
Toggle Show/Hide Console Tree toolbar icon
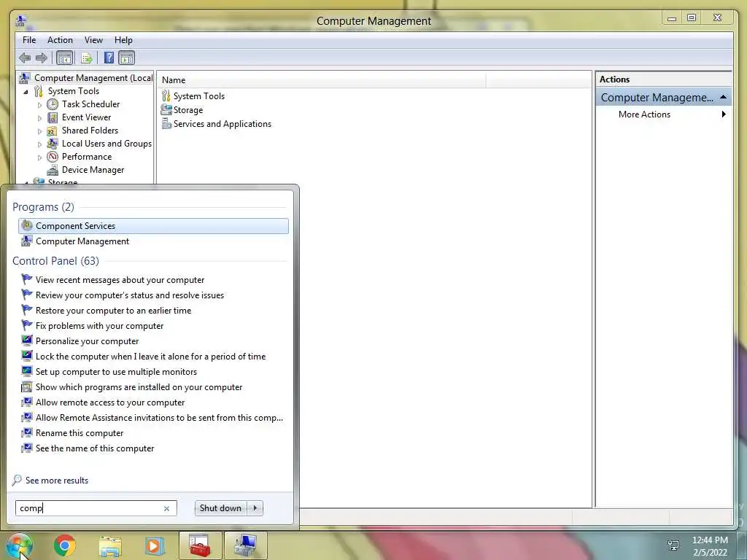pyautogui.click(x=64, y=58)
